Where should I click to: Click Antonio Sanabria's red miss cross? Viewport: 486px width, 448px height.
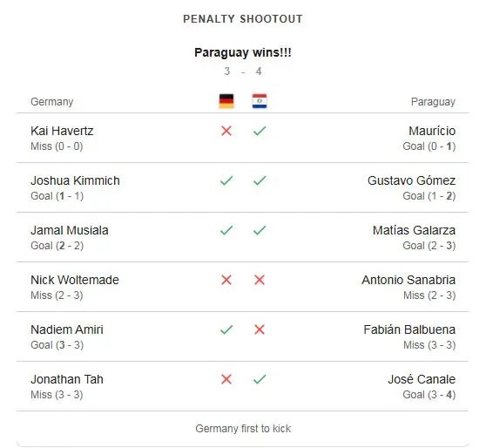(260, 280)
